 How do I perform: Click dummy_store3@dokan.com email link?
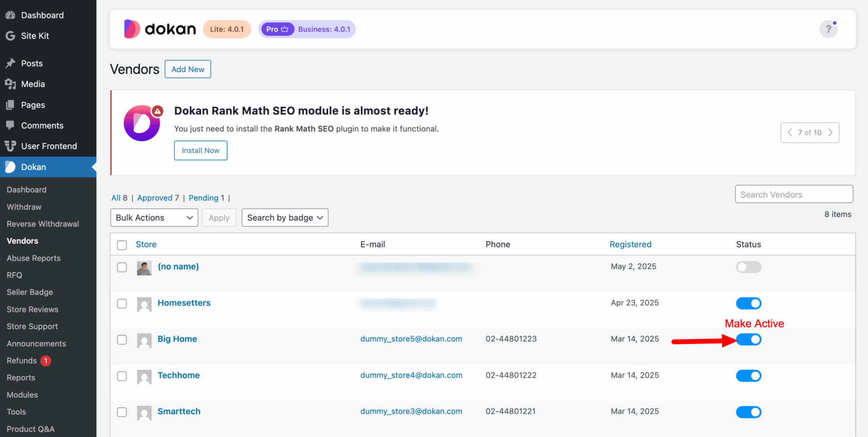pos(411,411)
